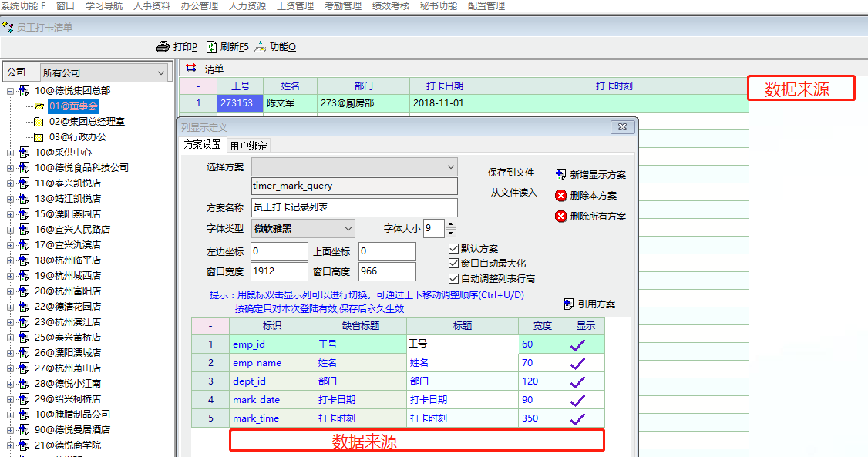The width and height of the screenshot is (868, 457).
Task: Toggle the display checkmark for emp_id row
Action: 577,344
